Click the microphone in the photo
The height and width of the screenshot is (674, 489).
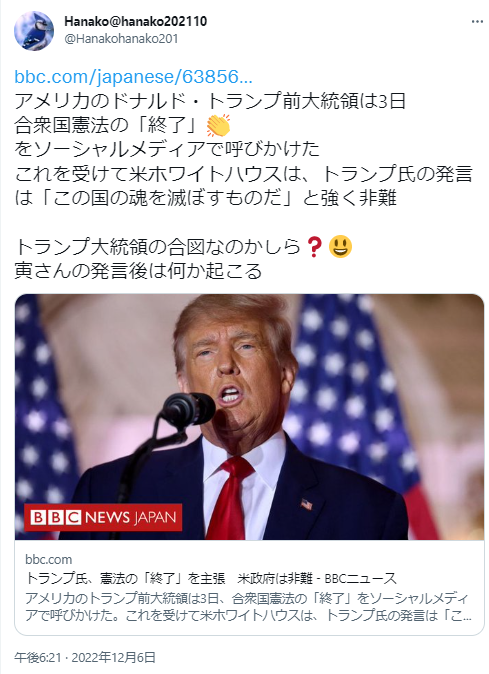pos(188,409)
